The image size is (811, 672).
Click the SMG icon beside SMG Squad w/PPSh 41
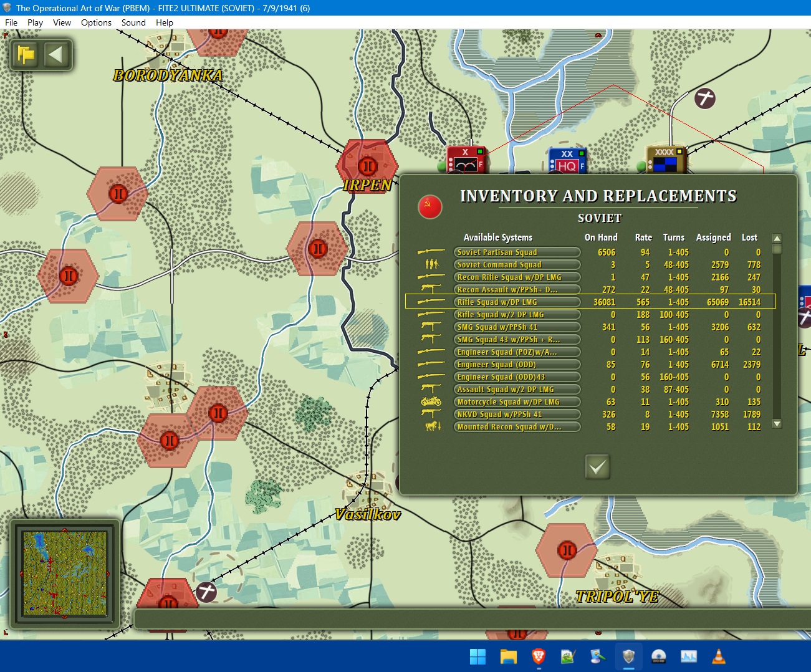click(431, 327)
